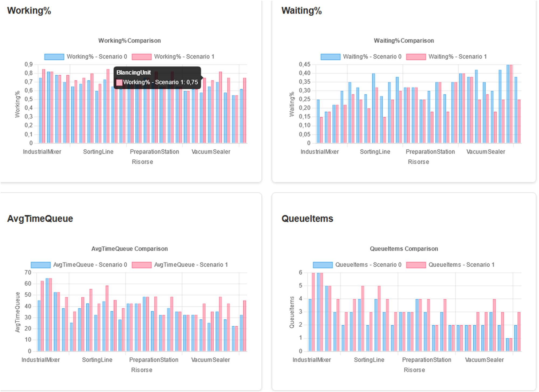Viewport: 539px width, 392px height.
Task: Toggle AvgTimeQueue - Scenario 1 in the legend
Action: pos(191,265)
